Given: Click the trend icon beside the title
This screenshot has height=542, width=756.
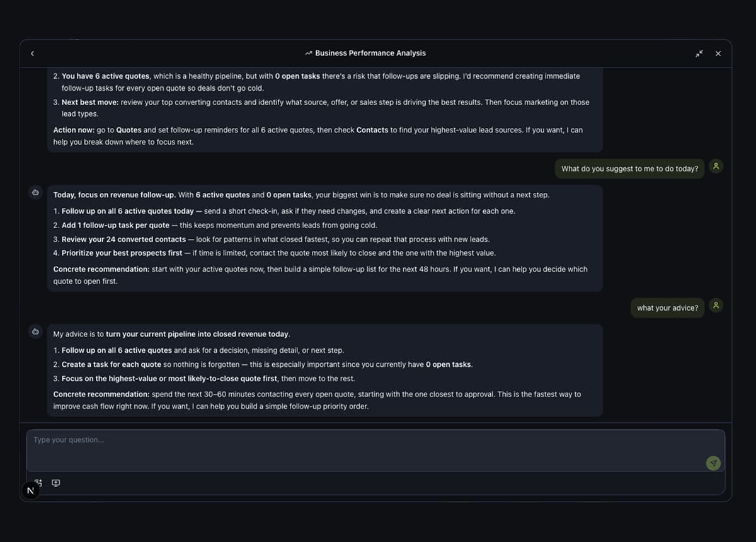Looking at the screenshot, I should (309, 54).
